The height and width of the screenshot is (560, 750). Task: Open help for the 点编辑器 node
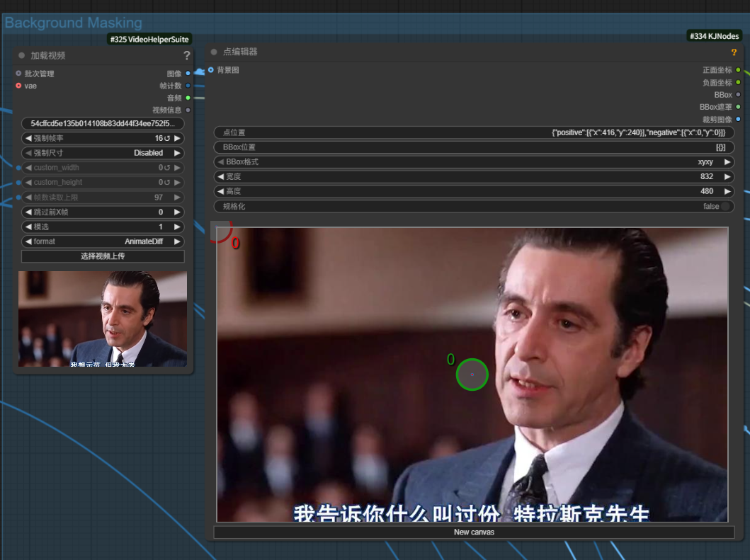(734, 52)
